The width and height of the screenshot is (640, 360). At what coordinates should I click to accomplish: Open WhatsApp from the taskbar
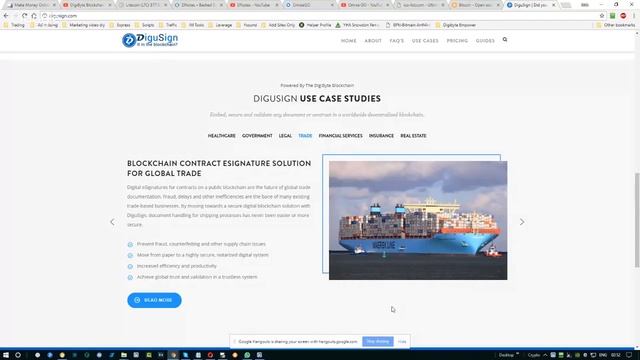(x=247, y=355)
